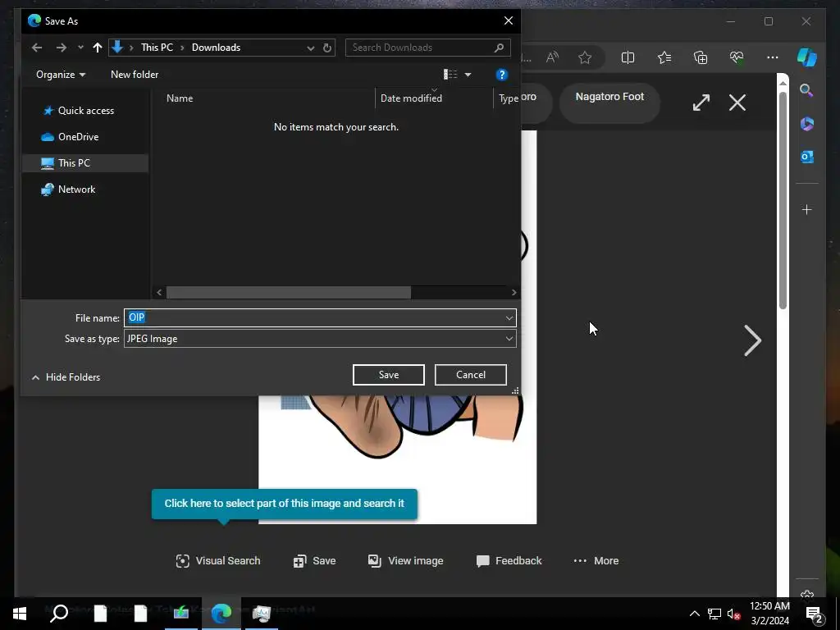Screen dimensions: 840x630
Task: Open More options below image
Action: [x=596, y=561]
